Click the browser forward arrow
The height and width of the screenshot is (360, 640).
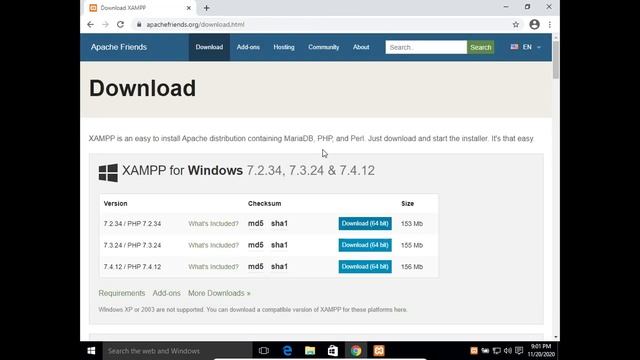105,24
